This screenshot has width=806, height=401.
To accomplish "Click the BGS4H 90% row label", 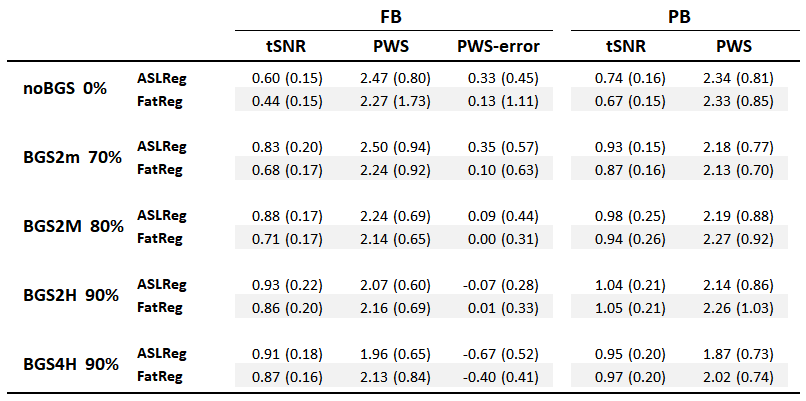I will (x=72, y=365).
